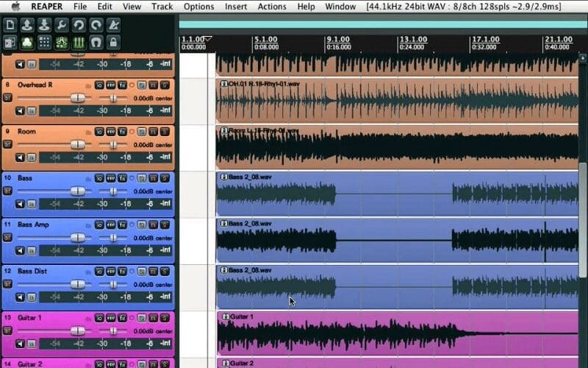Click the 0.00dB volume readout on Bass
Viewport: 588px width, 368px height.
(x=143, y=191)
